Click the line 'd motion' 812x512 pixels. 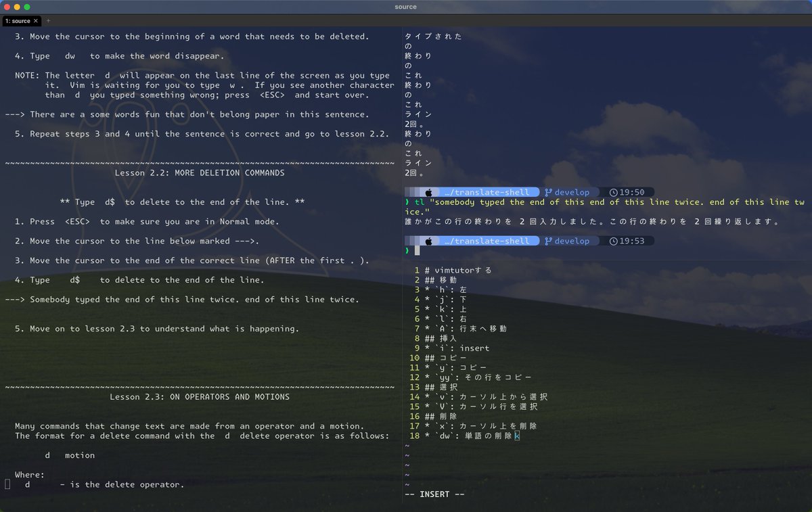click(70, 456)
